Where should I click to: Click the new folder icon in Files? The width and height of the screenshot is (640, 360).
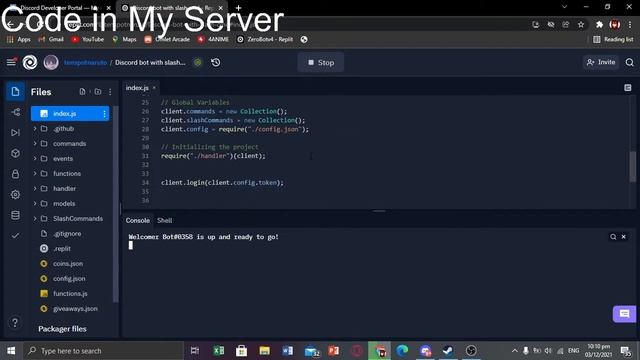click(x=98, y=91)
